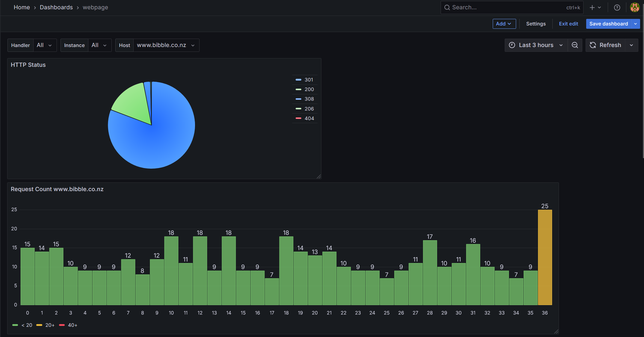
Task: Click the clock icon on the time picker
Action: pyautogui.click(x=512, y=45)
